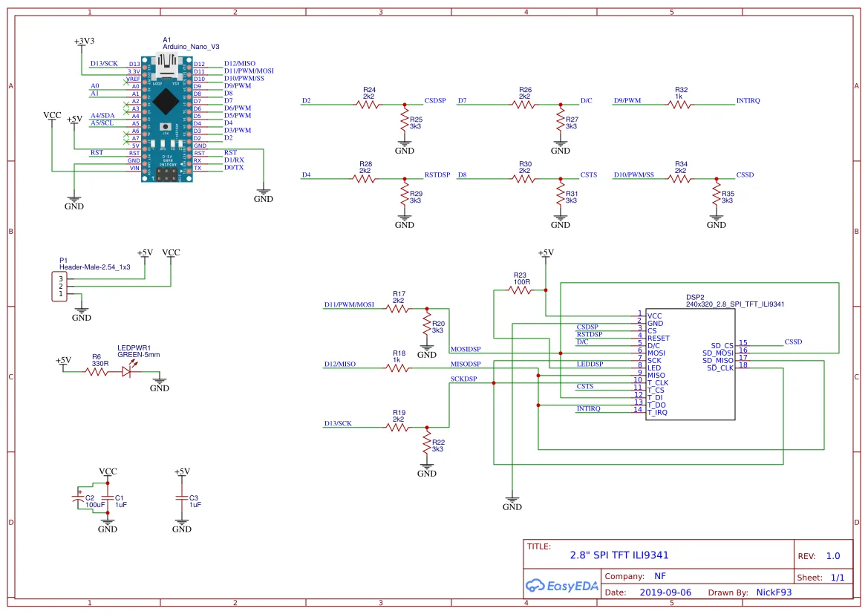Screen dimensions: 868x614
Task: Click the T_IRQ pin label on DSP2
Action: tap(658, 413)
